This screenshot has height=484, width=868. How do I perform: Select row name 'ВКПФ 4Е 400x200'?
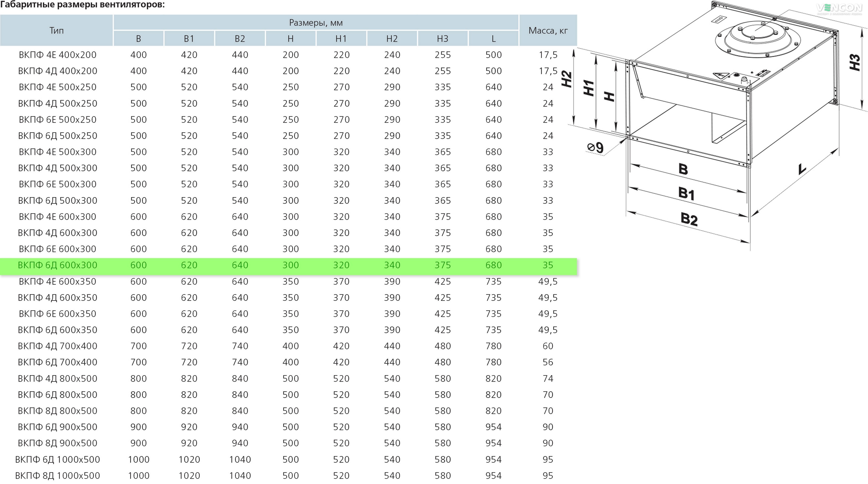pyautogui.click(x=57, y=55)
